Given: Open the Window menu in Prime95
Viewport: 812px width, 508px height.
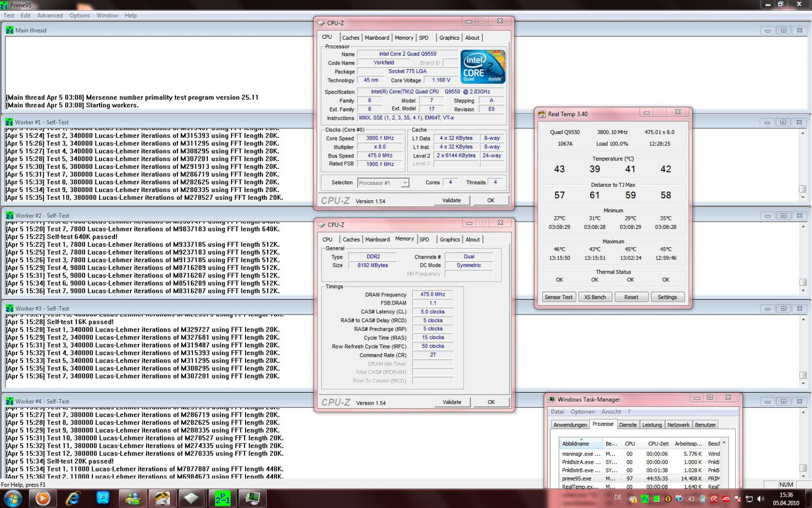Looking at the screenshot, I should click(107, 15).
